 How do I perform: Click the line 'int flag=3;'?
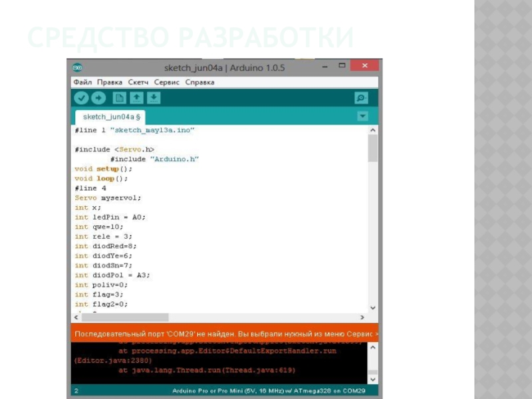98,295
